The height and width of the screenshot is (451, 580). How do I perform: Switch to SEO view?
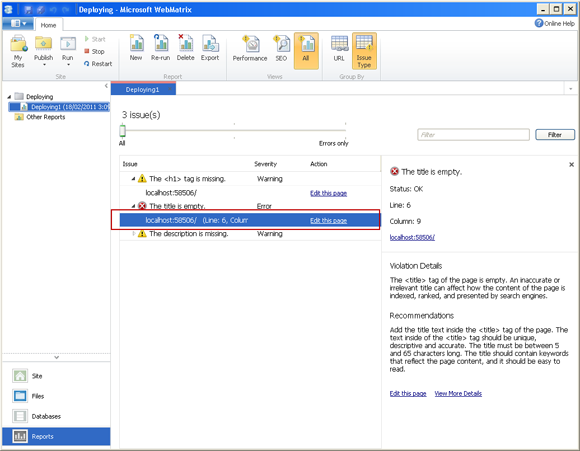(x=281, y=48)
